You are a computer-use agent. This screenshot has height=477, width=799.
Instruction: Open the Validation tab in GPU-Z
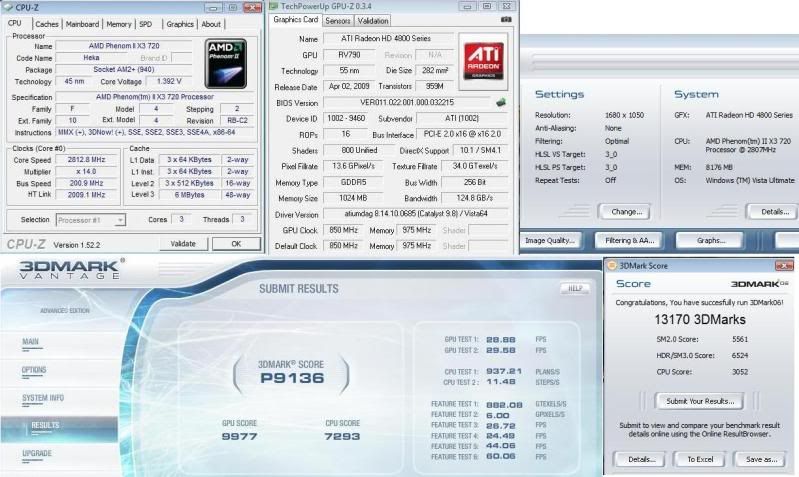(x=373, y=20)
